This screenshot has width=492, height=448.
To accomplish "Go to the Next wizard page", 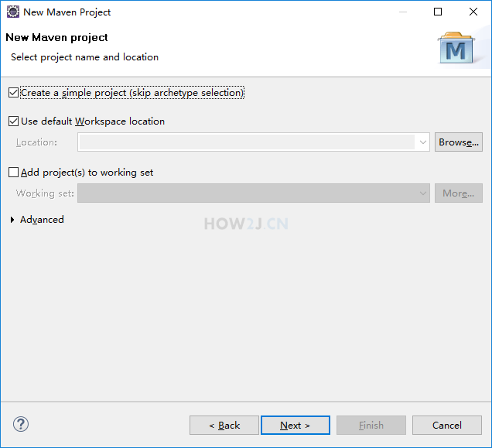I will pos(296,426).
